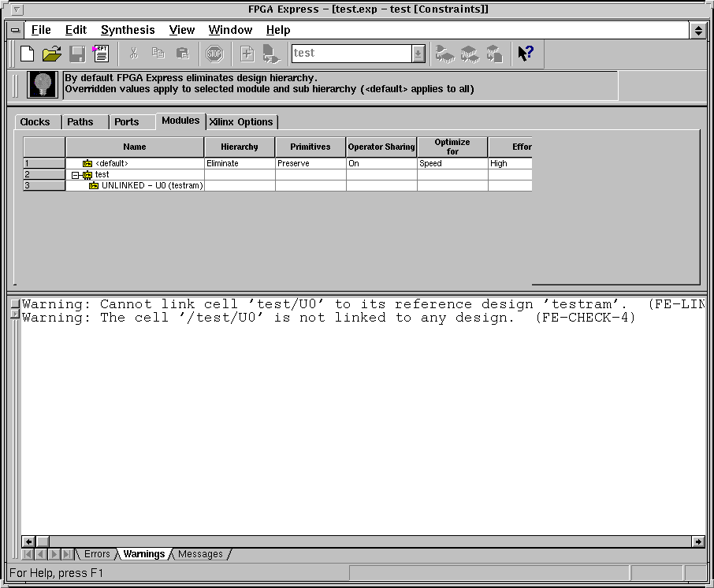Image resolution: width=714 pixels, height=588 pixels.
Task: Click the Speed optimize cell
Action: pos(452,163)
